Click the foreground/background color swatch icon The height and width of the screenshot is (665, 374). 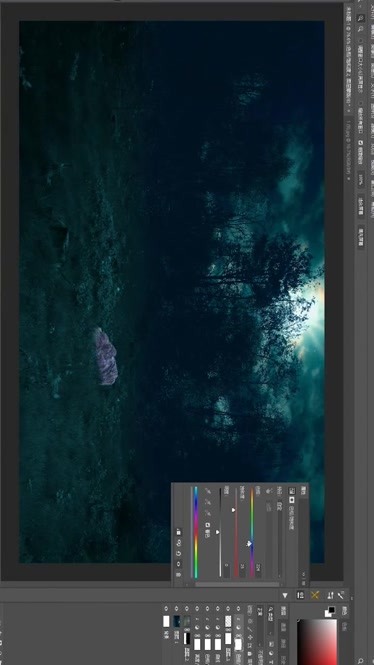[329, 612]
